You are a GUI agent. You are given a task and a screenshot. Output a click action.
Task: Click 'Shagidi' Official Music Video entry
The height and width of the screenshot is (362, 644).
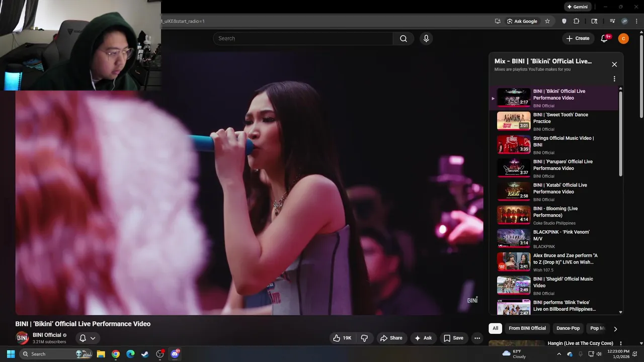coord(553,286)
